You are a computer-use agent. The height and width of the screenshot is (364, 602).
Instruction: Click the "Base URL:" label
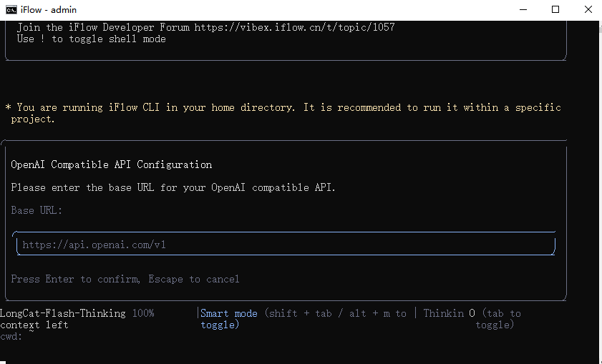37,210
